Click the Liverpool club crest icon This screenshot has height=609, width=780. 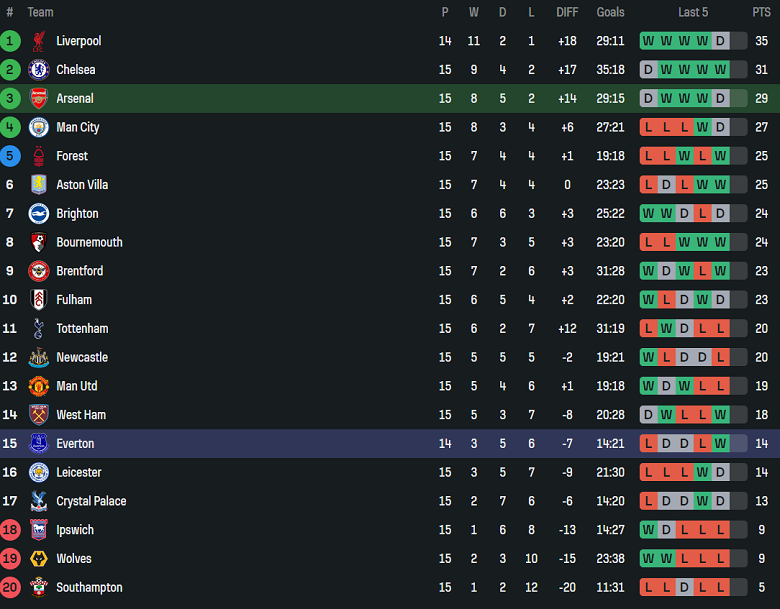coord(39,41)
